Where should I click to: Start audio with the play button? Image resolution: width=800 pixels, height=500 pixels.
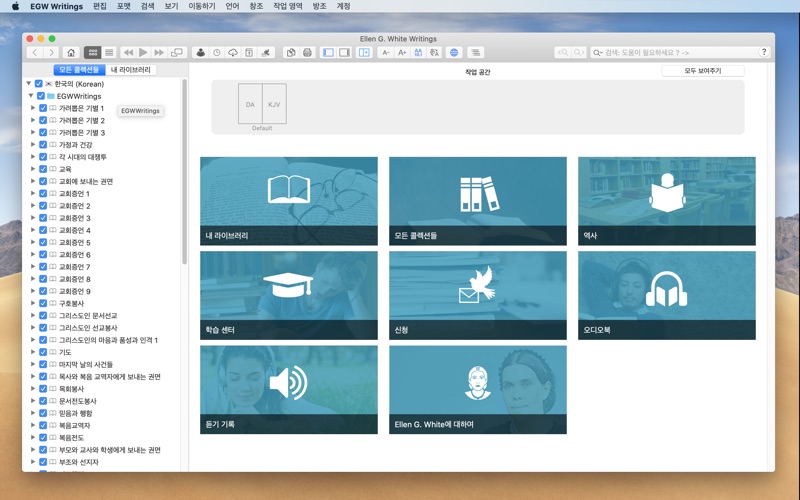[143, 53]
